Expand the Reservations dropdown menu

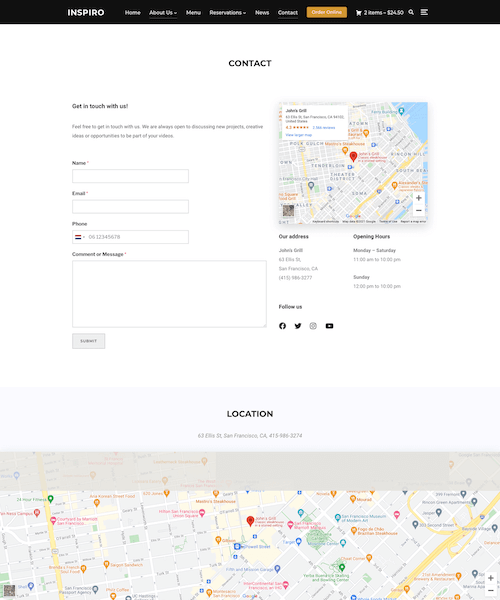(228, 13)
